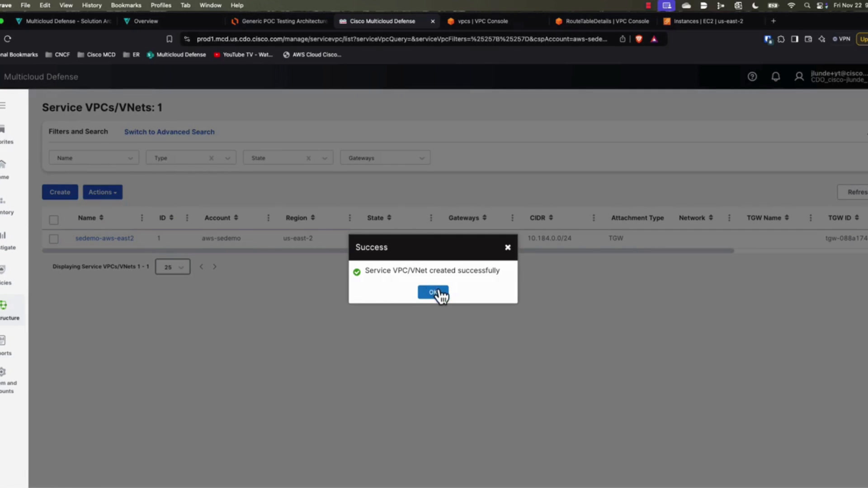Viewport: 868px width, 488px height.
Task: Close the Success dialog with X
Action: (x=508, y=247)
